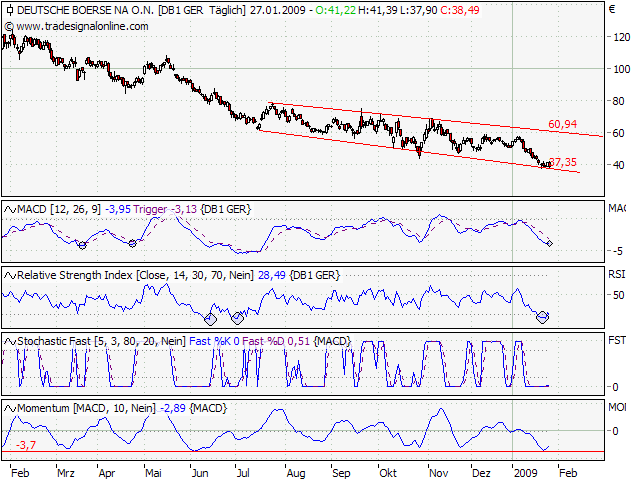Click the 100 price level on the y-axis
640x480 pixels.
click(x=622, y=68)
